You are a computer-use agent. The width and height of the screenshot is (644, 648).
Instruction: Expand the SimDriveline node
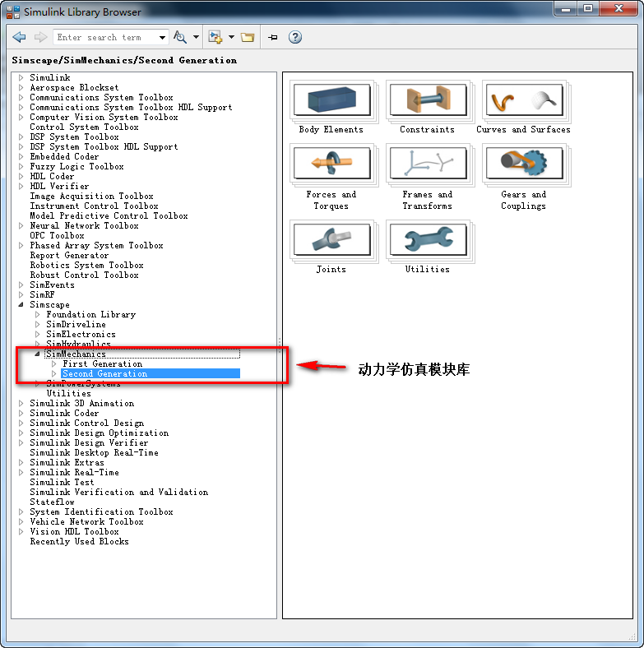[x=37, y=325]
